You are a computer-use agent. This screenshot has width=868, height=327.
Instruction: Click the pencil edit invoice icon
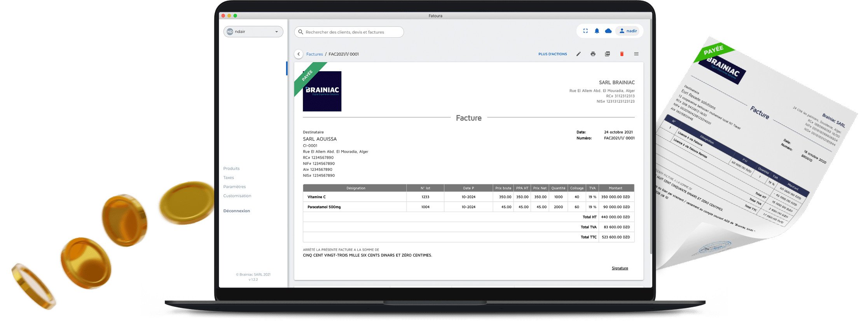pyautogui.click(x=578, y=54)
